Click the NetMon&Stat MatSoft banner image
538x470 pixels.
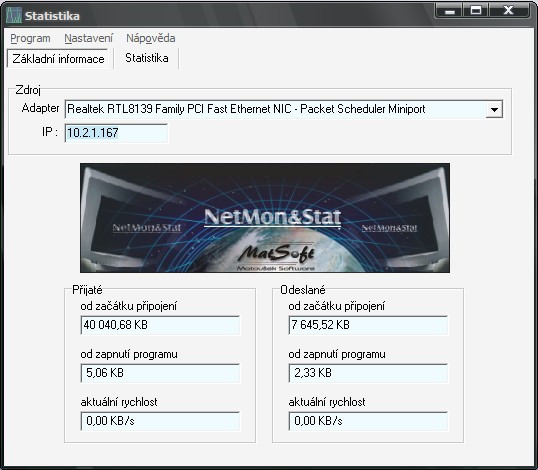[x=265, y=218]
